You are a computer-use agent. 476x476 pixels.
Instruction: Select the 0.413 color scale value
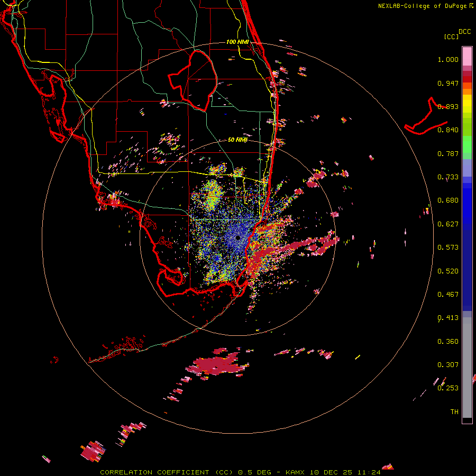coord(448,318)
